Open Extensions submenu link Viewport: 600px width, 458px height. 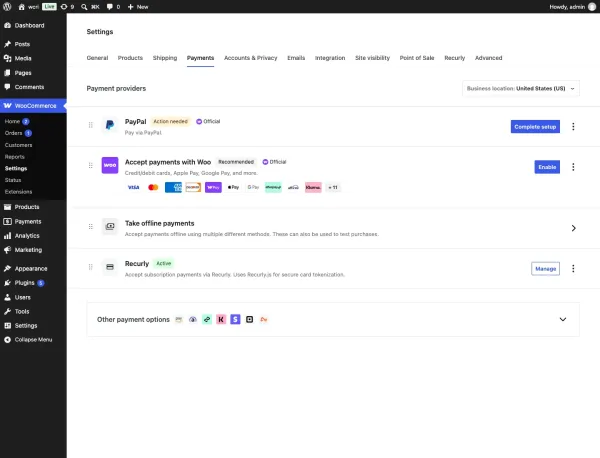tap(18, 192)
